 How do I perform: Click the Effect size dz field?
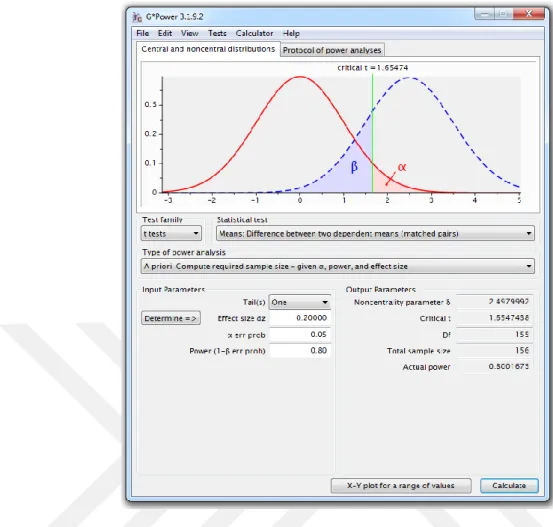tap(300, 318)
